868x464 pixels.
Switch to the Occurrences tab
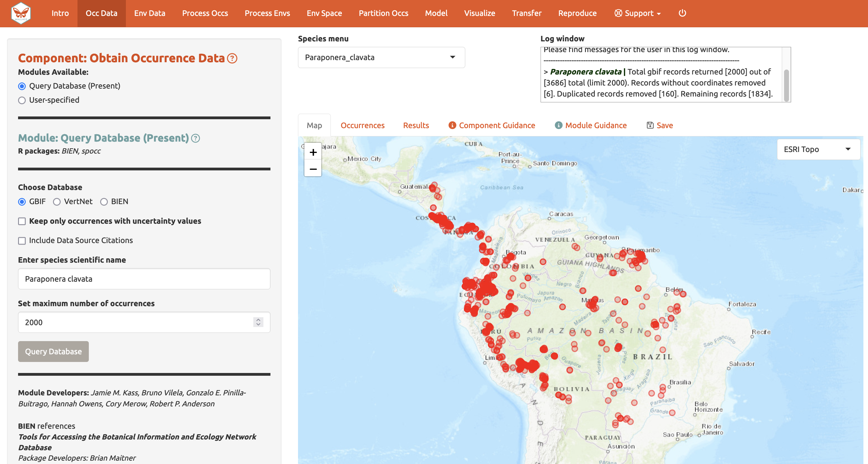point(362,125)
